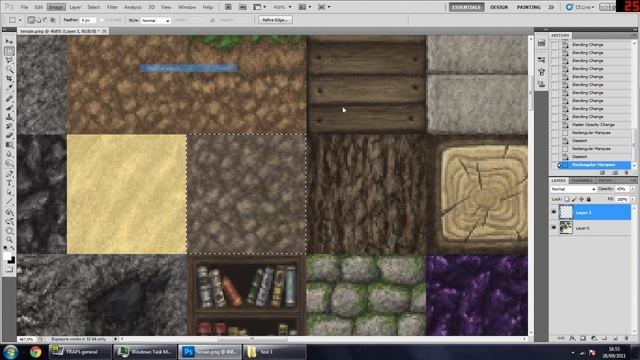The width and height of the screenshot is (640, 360).
Task: Launch Bridge from the application bar
Action: (228, 7)
